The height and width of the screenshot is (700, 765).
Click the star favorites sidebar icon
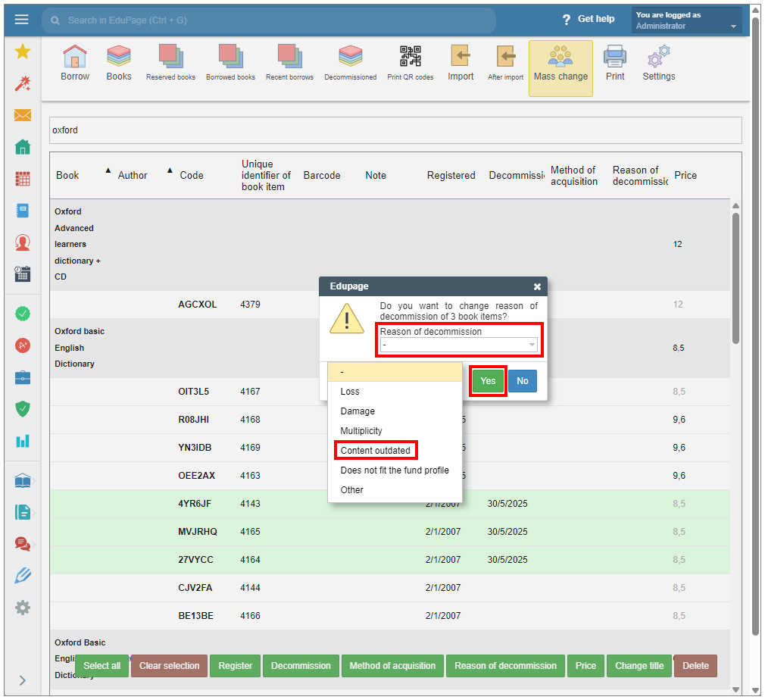point(23,52)
